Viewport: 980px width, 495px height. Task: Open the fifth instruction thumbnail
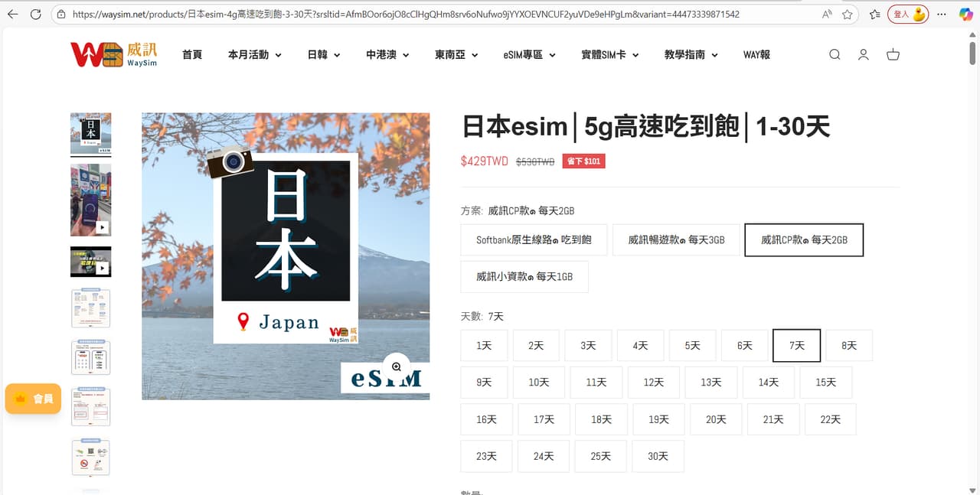(x=90, y=357)
